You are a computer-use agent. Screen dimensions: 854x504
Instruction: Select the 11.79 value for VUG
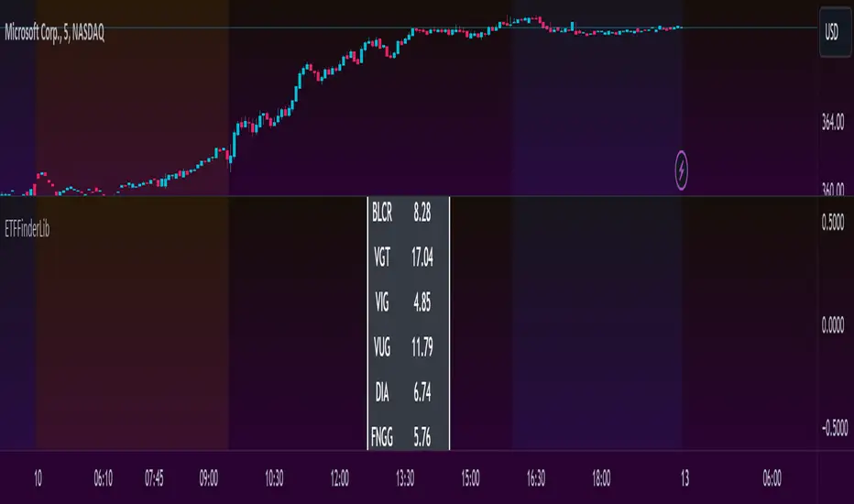422,346
